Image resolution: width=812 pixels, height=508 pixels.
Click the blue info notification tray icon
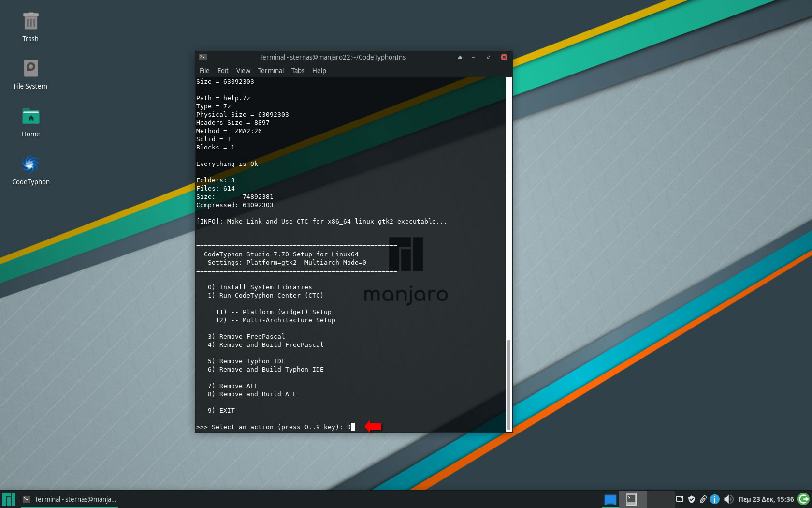point(715,499)
